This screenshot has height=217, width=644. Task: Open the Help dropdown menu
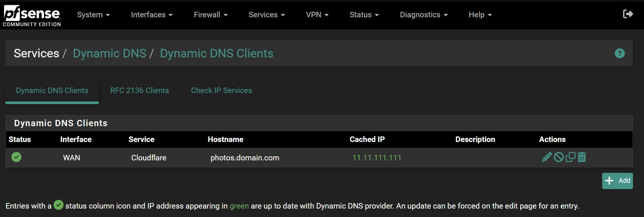[x=480, y=15]
